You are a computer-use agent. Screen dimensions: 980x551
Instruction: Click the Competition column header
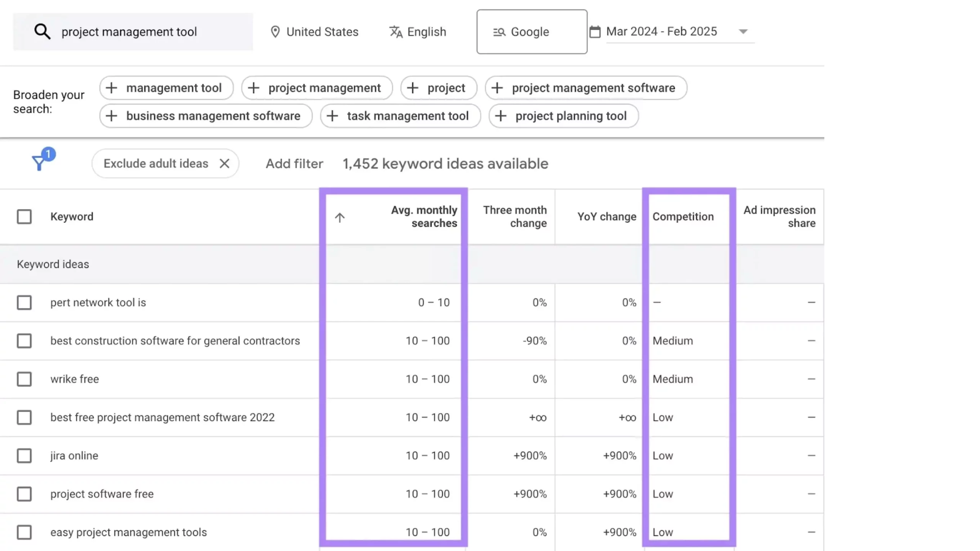click(x=683, y=217)
